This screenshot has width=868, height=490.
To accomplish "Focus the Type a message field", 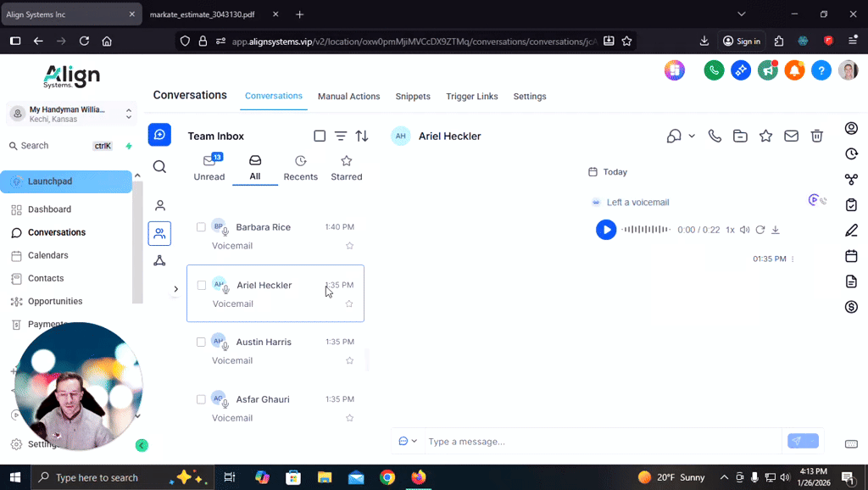I will click(x=604, y=442).
